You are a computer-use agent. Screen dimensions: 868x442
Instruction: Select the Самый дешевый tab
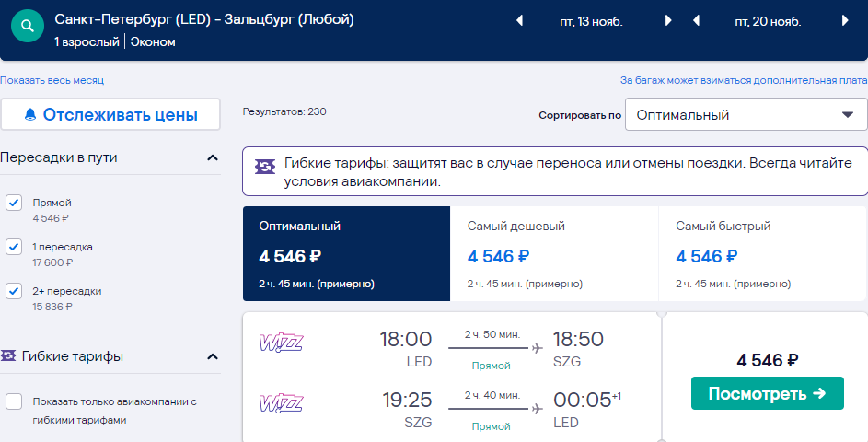pyautogui.click(x=554, y=253)
